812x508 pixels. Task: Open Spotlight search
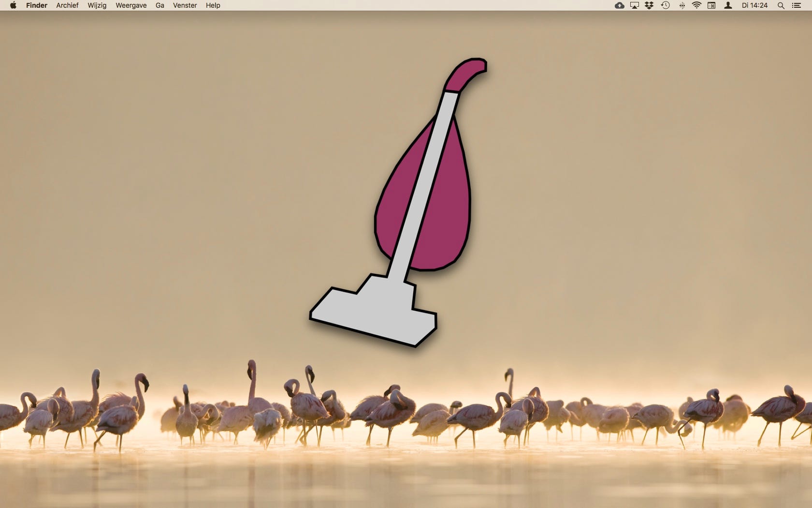point(781,5)
